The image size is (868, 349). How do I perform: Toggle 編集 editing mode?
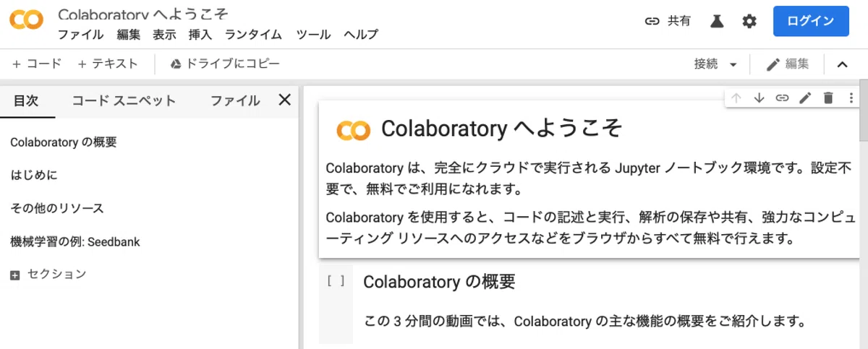[788, 64]
